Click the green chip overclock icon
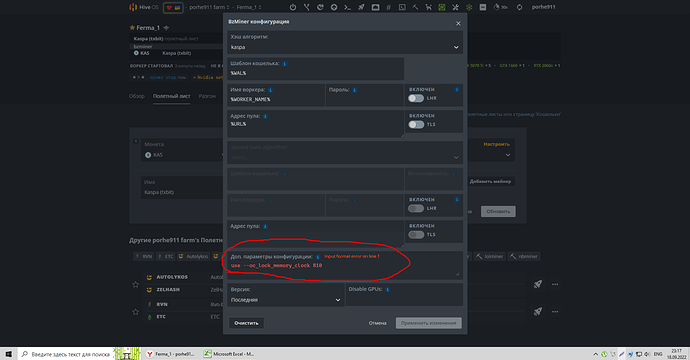The image size is (690, 360). [442, 7]
